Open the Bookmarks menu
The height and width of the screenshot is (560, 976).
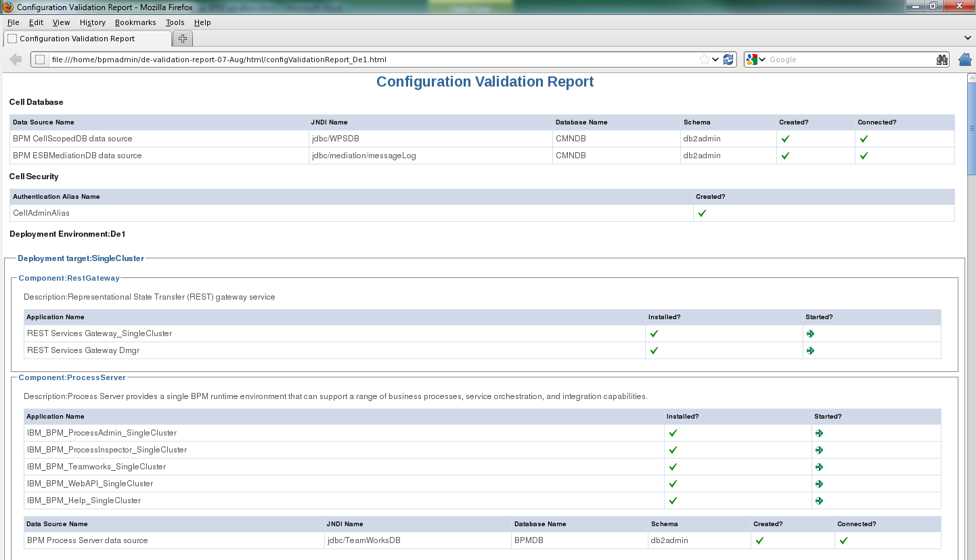coord(135,22)
